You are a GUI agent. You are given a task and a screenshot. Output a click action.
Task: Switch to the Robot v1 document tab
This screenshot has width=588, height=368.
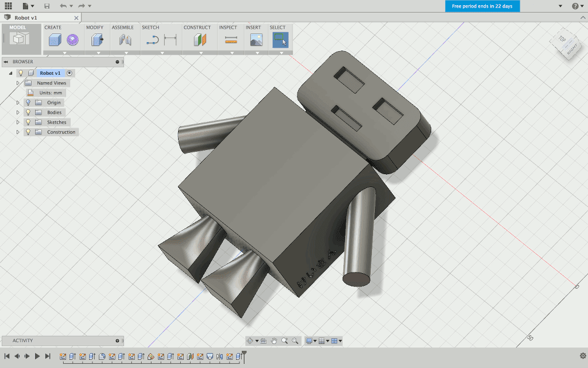(26, 18)
